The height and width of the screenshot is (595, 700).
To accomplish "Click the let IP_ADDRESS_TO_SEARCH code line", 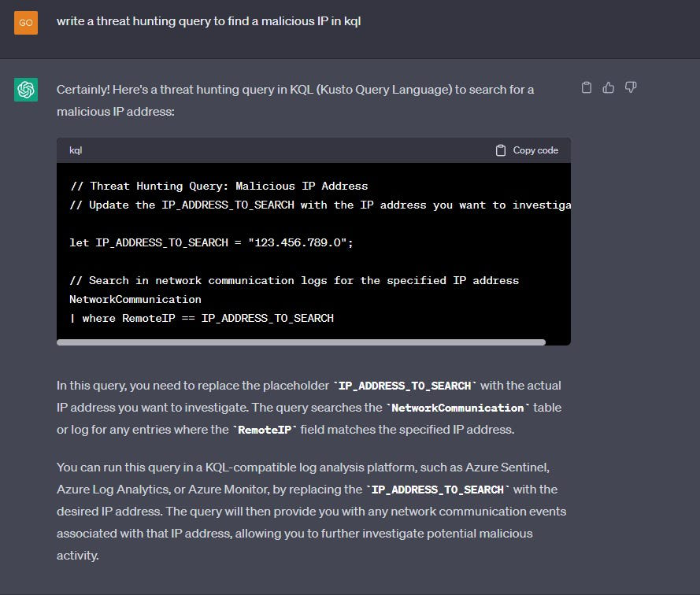I will click(x=211, y=243).
